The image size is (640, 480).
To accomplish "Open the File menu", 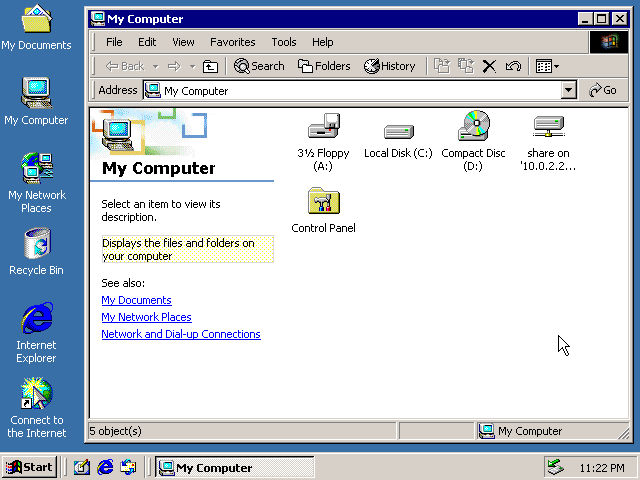I will [114, 42].
